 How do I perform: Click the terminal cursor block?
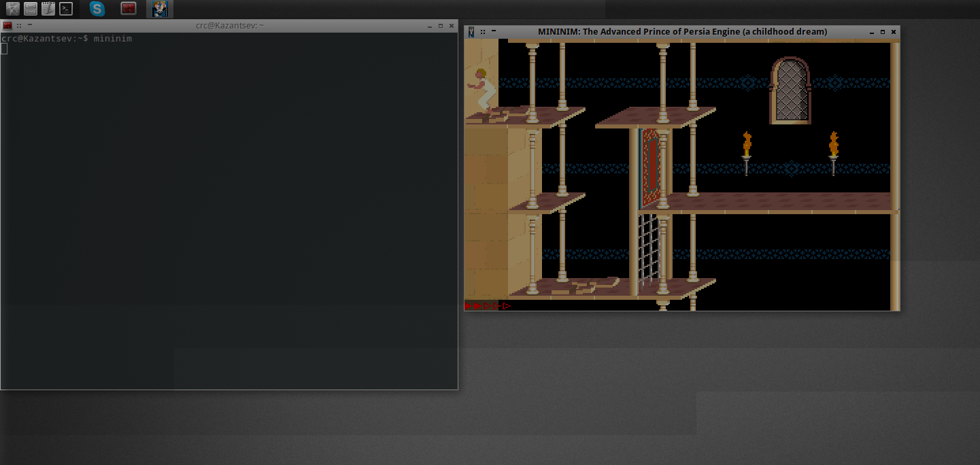pos(4,48)
